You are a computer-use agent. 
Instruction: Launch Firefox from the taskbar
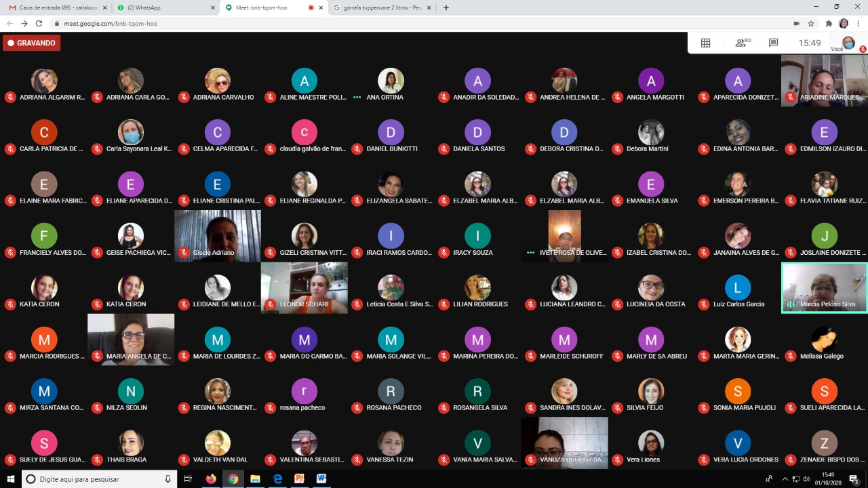pos(210,479)
